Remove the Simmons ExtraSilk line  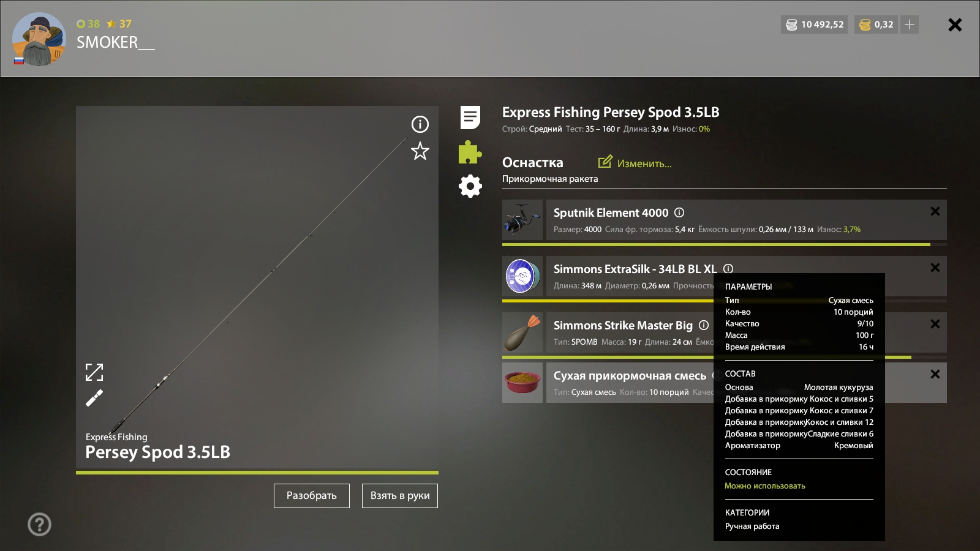[935, 268]
